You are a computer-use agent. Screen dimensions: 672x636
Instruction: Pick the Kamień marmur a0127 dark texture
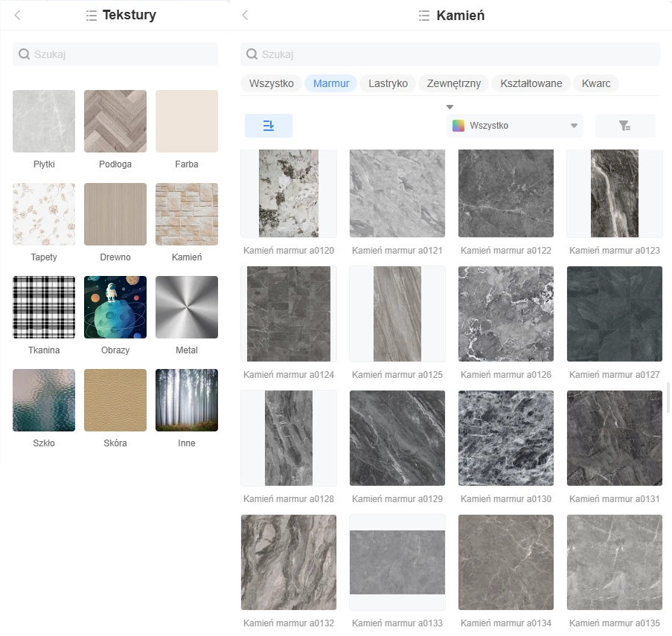point(615,314)
